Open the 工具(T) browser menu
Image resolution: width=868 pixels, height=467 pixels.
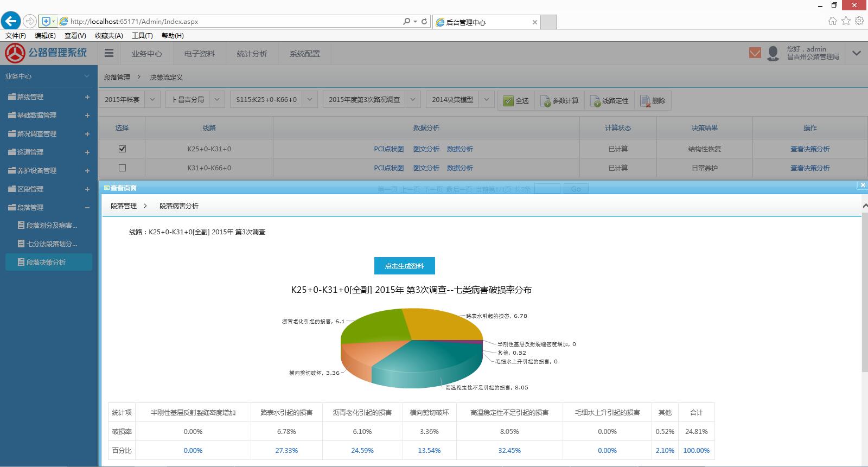click(x=142, y=36)
